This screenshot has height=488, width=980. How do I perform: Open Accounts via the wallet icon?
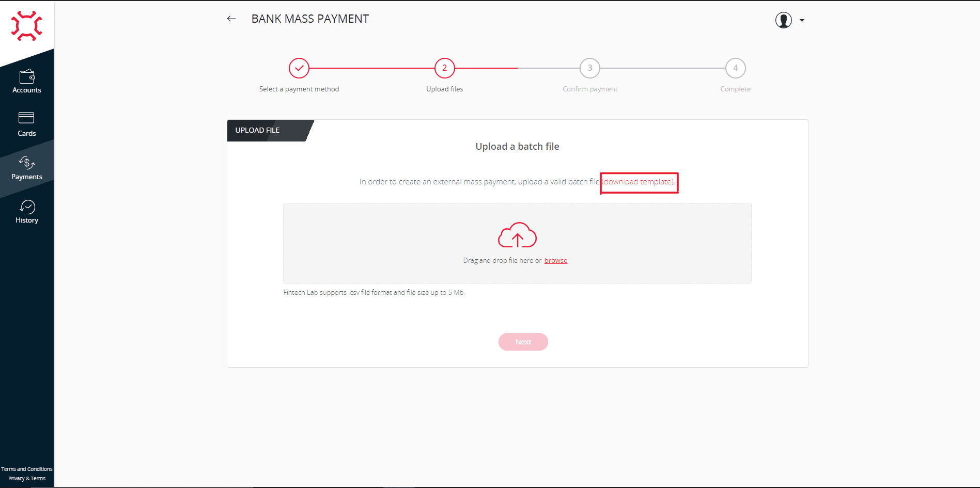click(x=27, y=76)
